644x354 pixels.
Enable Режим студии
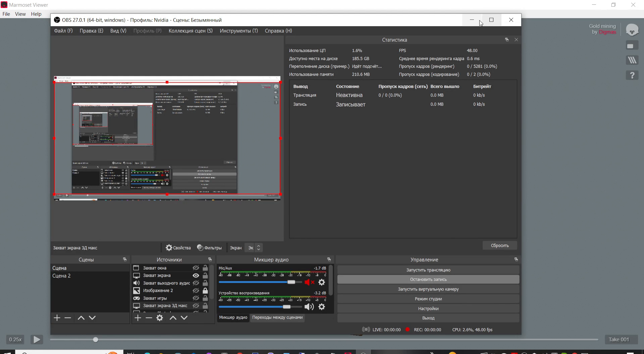(428, 299)
